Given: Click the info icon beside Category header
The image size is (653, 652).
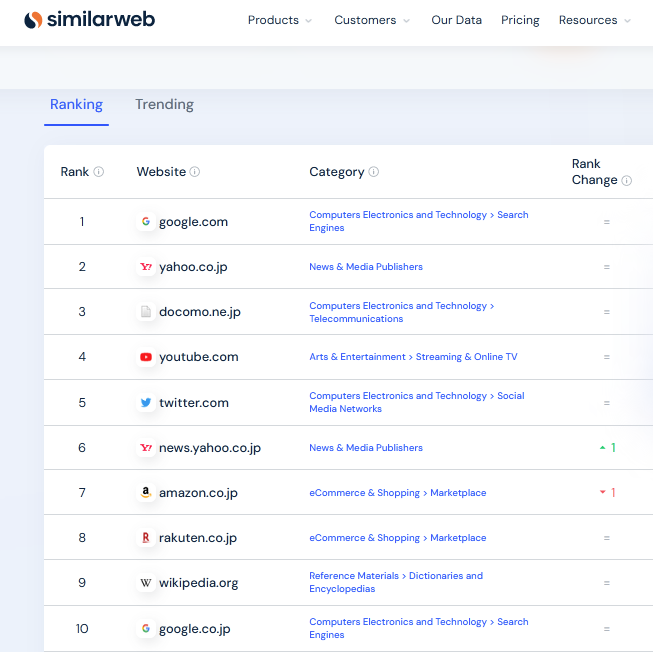Looking at the screenshot, I should click(373, 172).
